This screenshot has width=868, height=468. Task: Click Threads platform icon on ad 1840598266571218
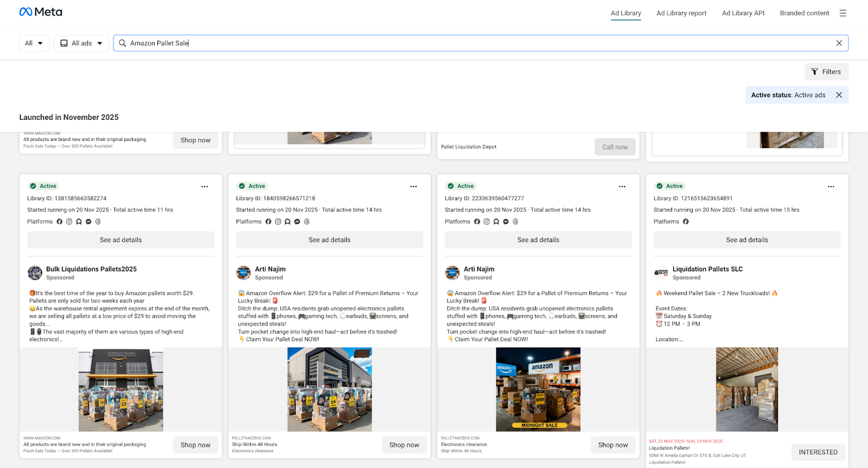(x=307, y=222)
